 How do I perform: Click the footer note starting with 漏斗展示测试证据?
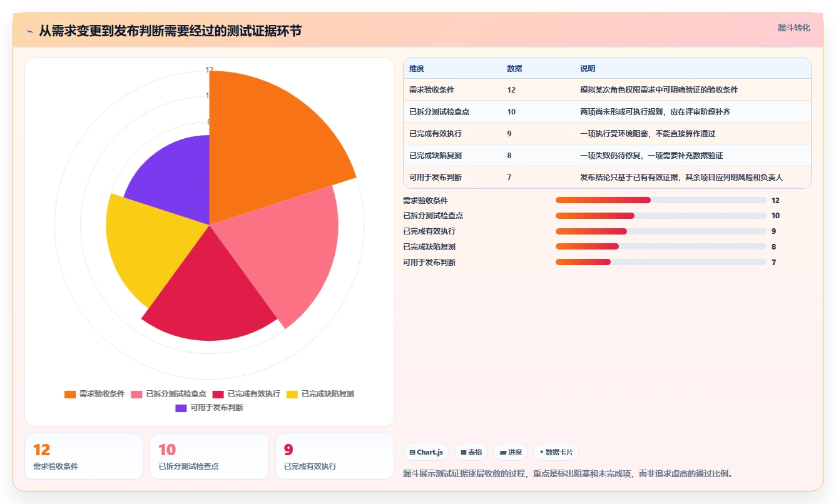pos(568,473)
